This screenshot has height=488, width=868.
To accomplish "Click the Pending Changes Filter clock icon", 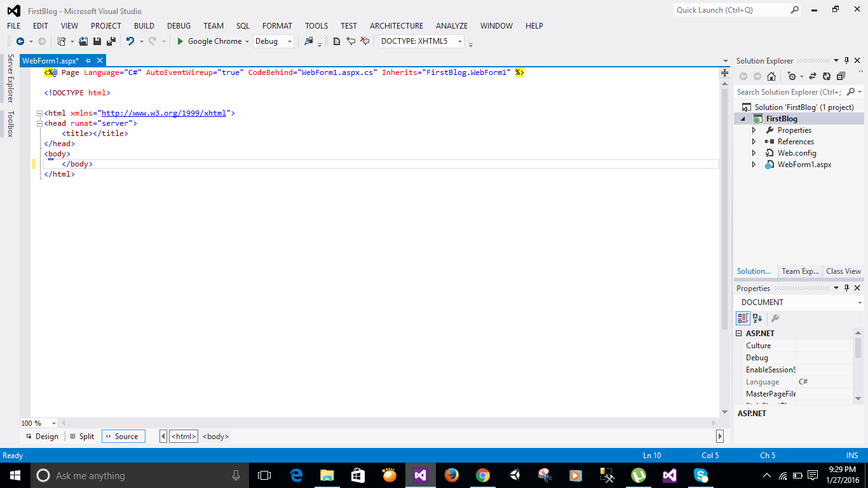I will click(x=791, y=76).
